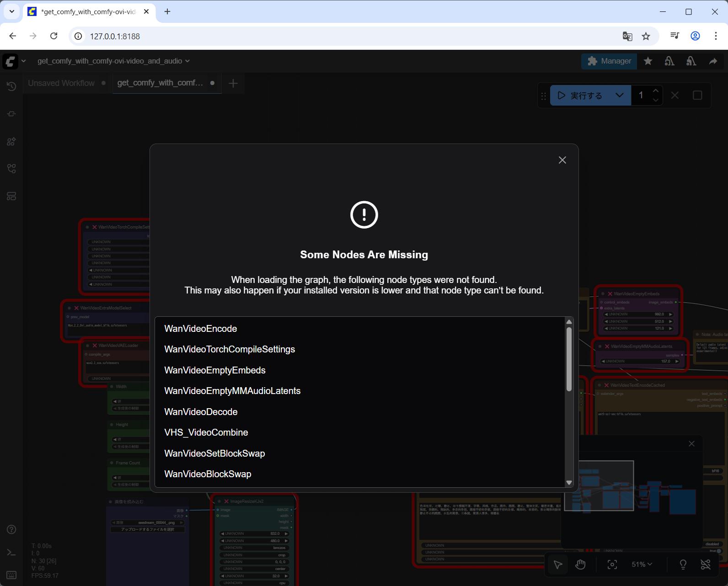728x586 pixels.
Task: Add a new workflow tab
Action: (233, 83)
